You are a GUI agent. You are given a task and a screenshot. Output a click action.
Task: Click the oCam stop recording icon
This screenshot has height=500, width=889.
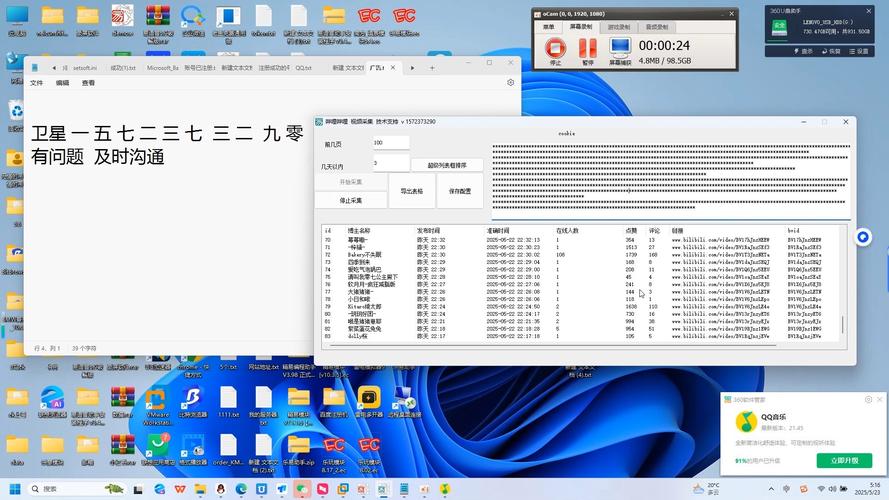555,46
